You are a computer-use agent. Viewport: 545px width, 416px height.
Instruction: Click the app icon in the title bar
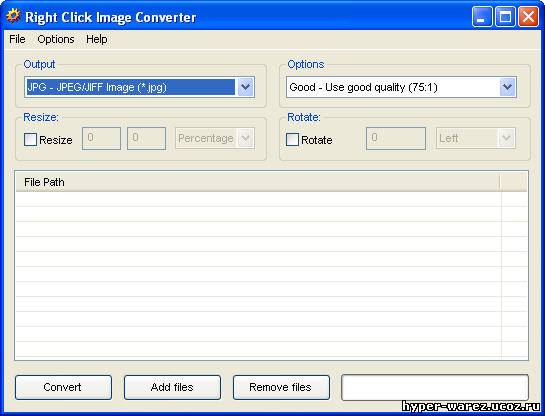tap(13, 16)
